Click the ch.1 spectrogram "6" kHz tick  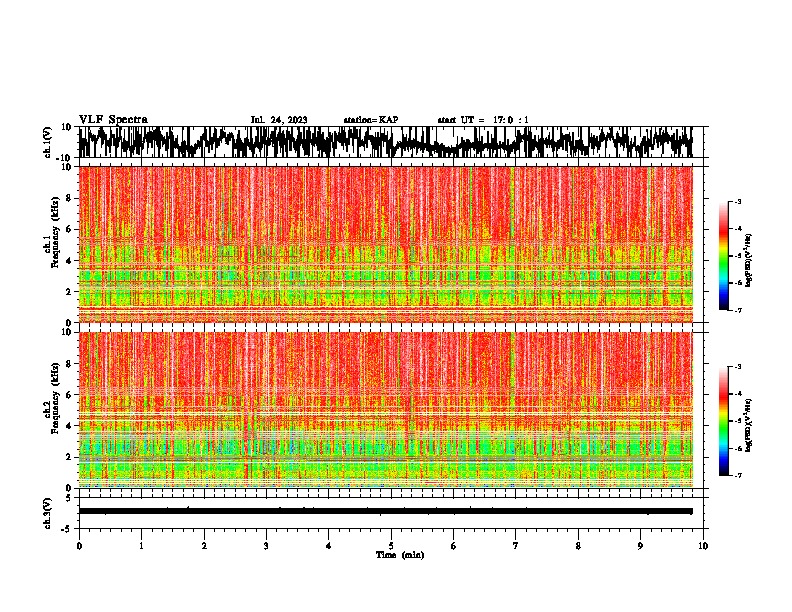coord(70,229)
